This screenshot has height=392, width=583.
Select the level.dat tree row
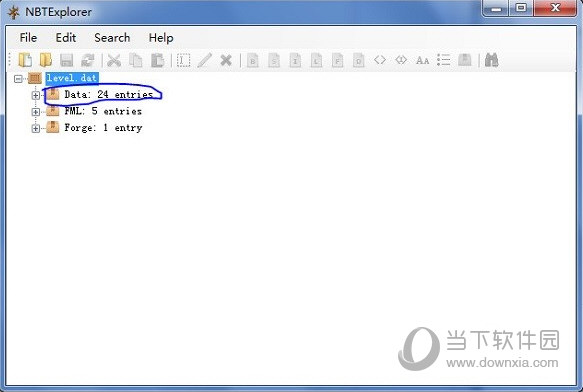tap(72, 78)
